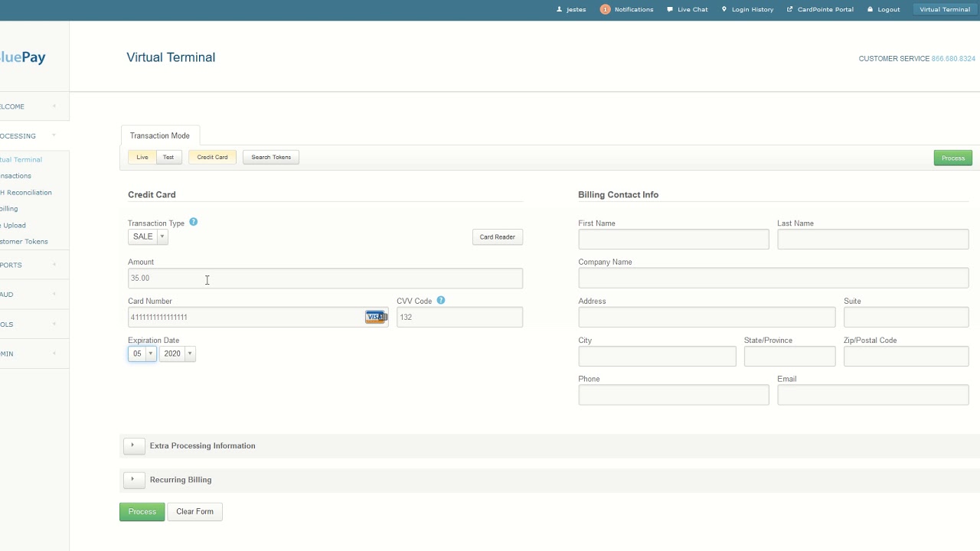Image resolution: width=980 pixels, height=551 pixels.
Task: Click the BluePay logo
Action: (23, 57)
